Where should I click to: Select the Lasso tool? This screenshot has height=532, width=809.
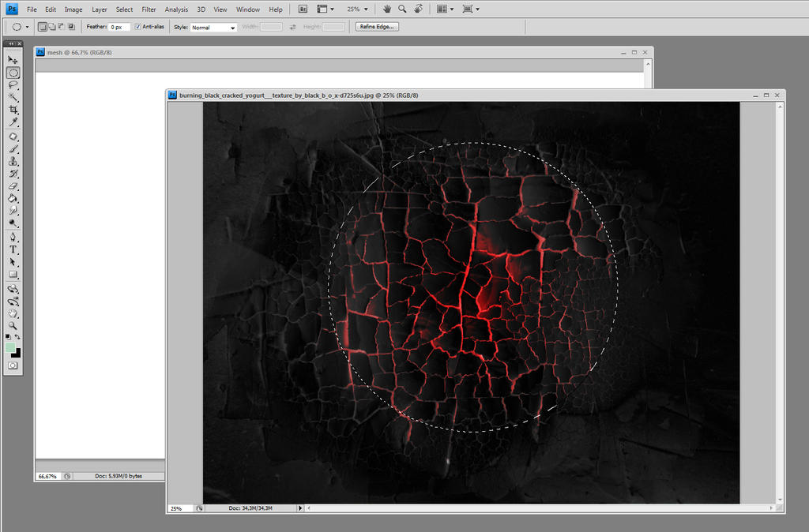[x=13, y=84]
